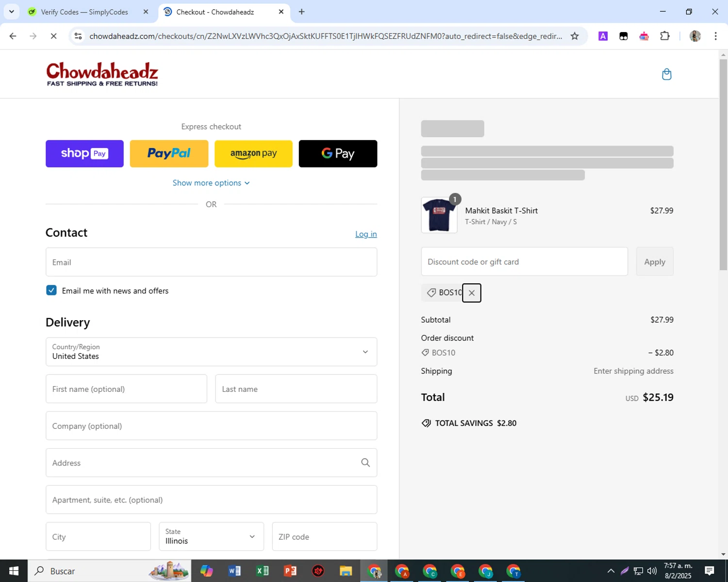This screenshot has width=728, height=582.
Task: Click the shopping bag cart icon
Action: pos(666,74)
